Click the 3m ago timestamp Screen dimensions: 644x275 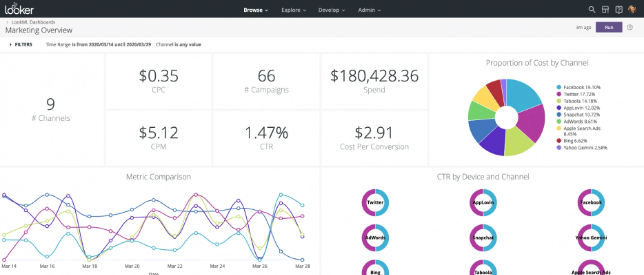click(x=583, y=27)
